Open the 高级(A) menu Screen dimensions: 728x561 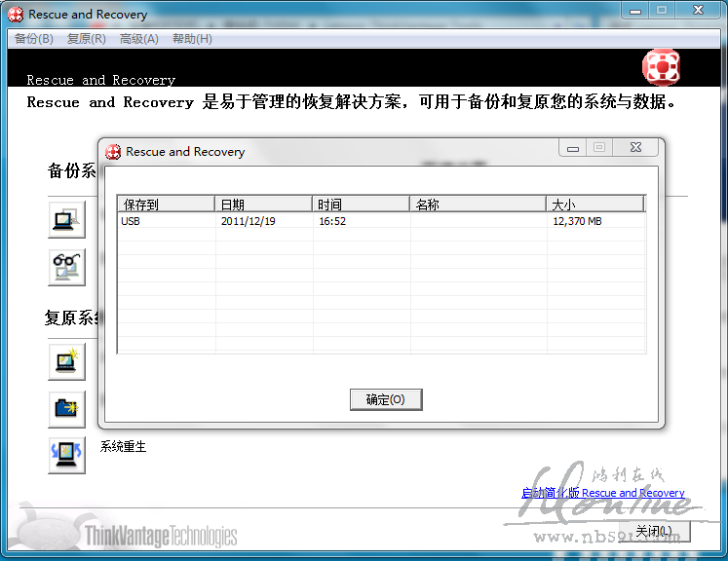click(138, 39)
